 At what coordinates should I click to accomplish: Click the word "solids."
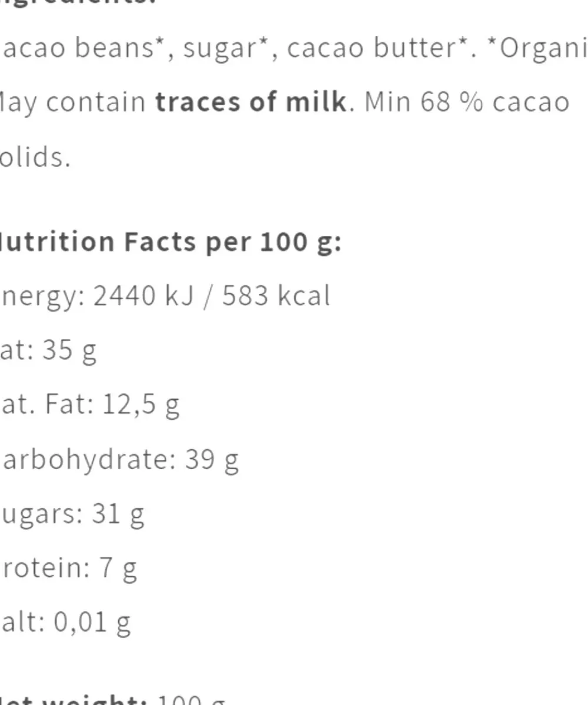click(35, 156)
